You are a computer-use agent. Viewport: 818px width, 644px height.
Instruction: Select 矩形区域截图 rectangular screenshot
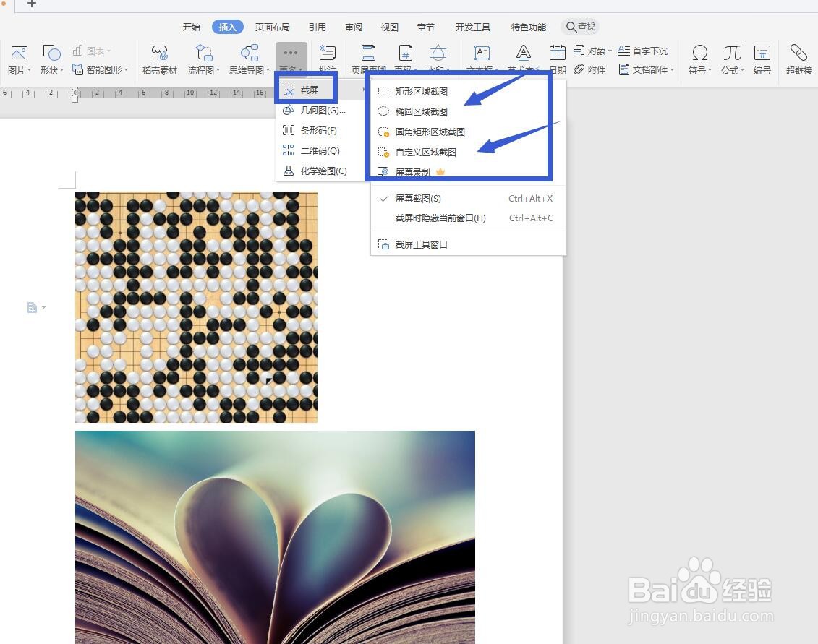(x=422, y=91)
